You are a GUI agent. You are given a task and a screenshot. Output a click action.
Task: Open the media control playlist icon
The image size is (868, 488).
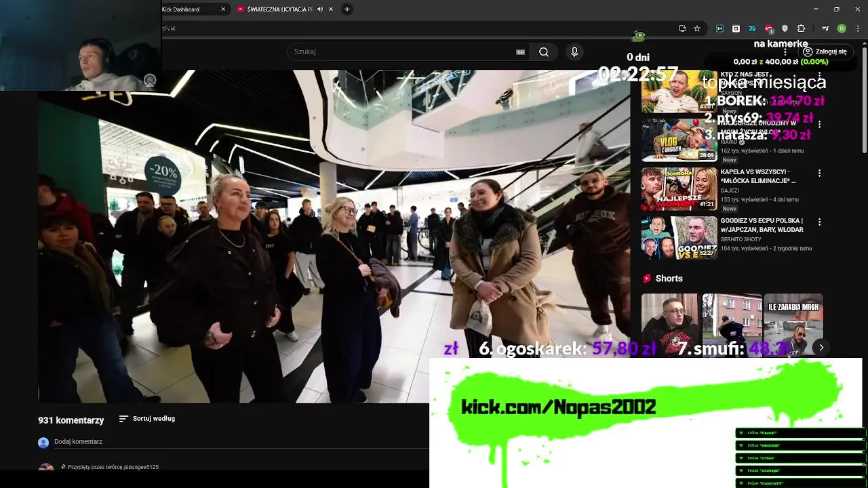(x=825, y=28)
